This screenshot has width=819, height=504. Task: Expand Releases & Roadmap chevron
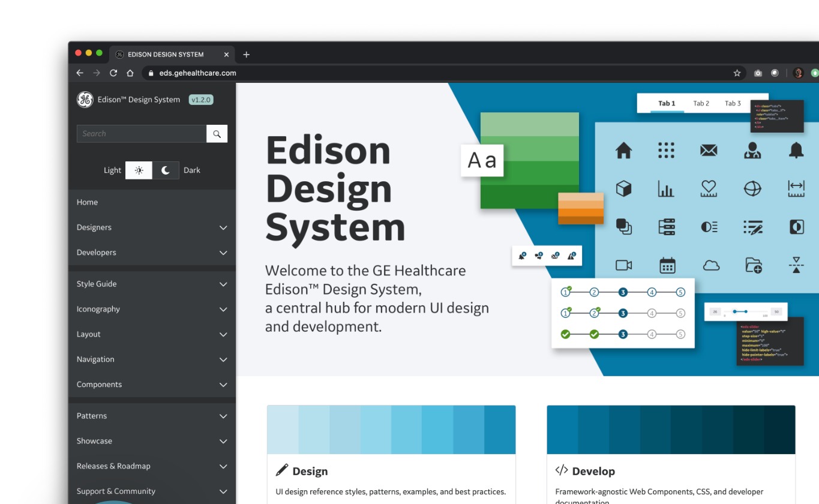click(223, 467)
